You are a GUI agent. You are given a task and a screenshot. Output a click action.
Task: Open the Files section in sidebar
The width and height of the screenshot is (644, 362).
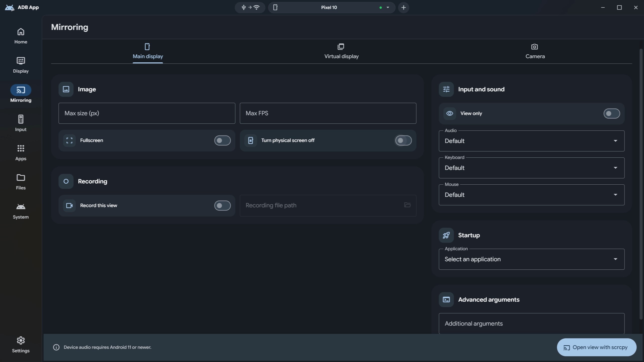(x=21, y=182)
